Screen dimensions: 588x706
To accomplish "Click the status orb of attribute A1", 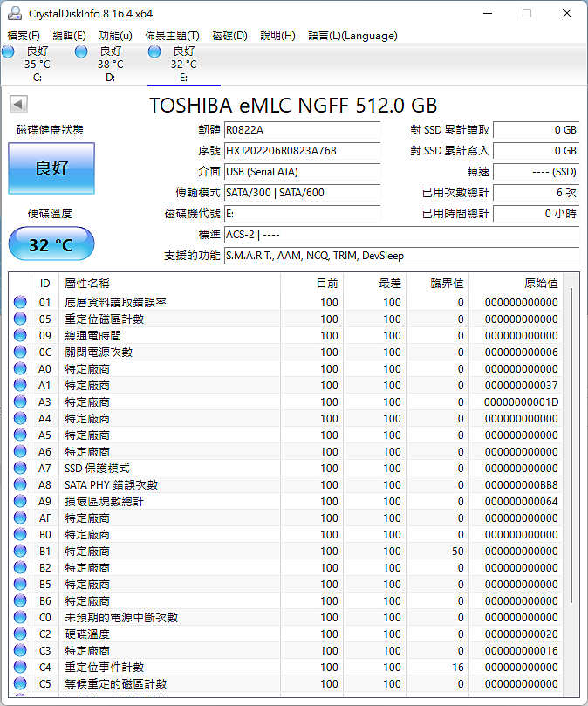I will coord(20,386).
